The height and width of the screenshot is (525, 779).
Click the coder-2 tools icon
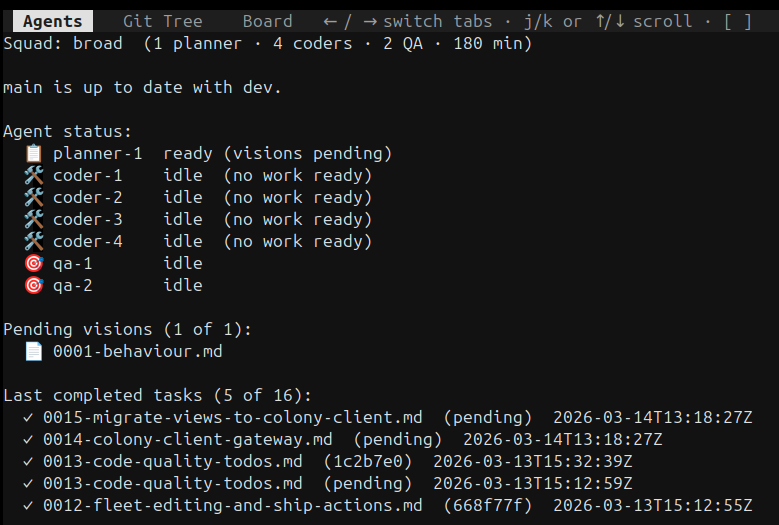pyautogui.click(x=33, y=198)
